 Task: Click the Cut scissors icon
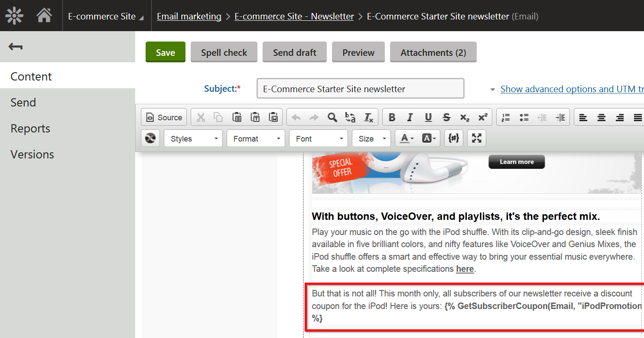click(x=201, y=117)
